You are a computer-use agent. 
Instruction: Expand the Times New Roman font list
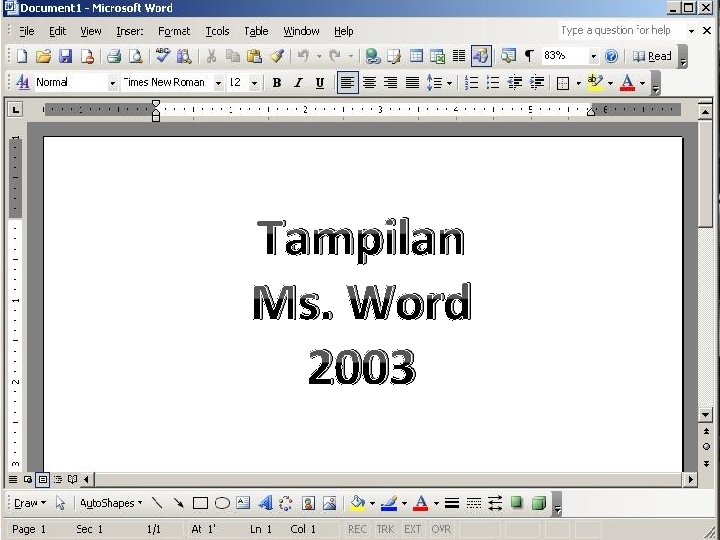click(x=219, y=83)
